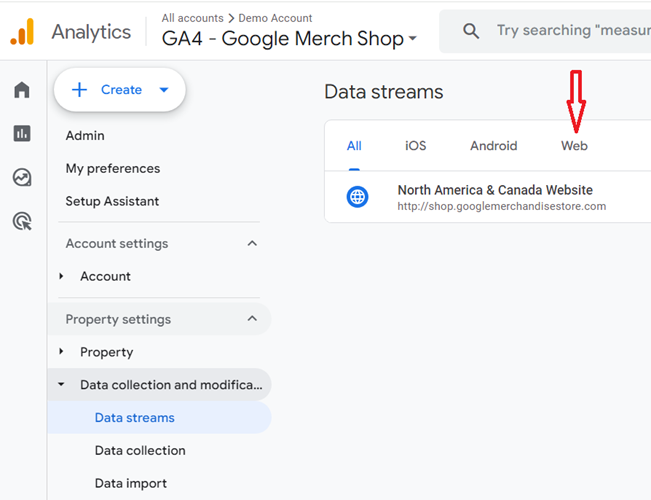Click the globe icon of the web stream
Viewport: 651px width, 500px height.
[x=357, y=197]
